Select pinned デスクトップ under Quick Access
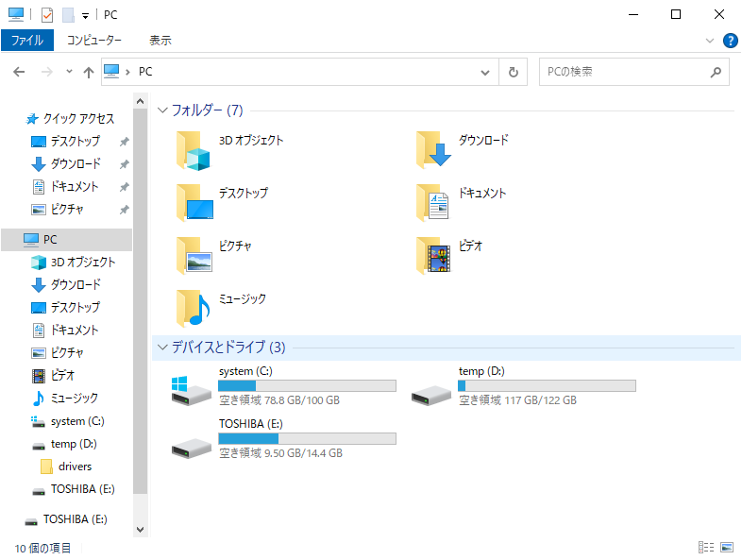The height and width of the screenshot is (560, 742). point(65,142)
